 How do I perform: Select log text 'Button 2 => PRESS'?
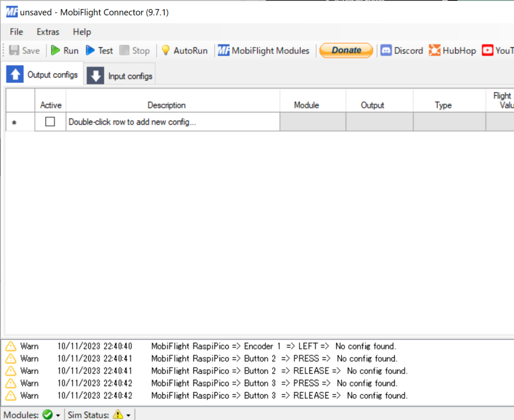pos(281,358)
